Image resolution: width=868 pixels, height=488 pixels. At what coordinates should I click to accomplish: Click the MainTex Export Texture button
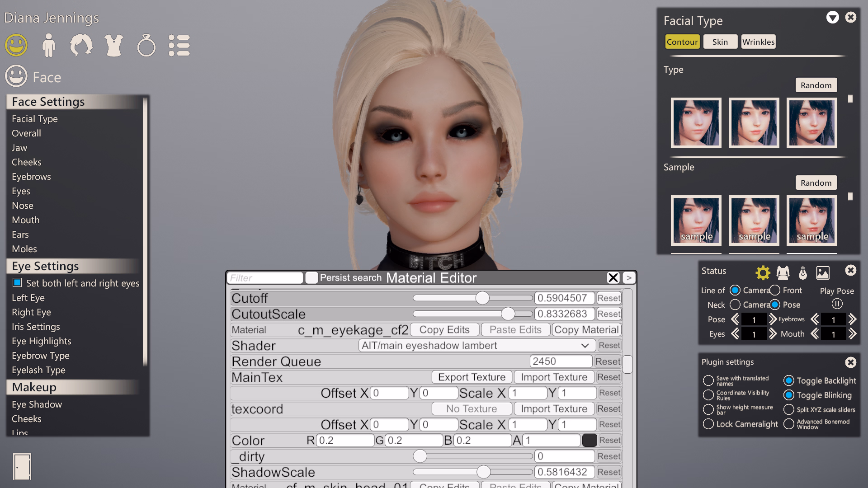(472, 377)
